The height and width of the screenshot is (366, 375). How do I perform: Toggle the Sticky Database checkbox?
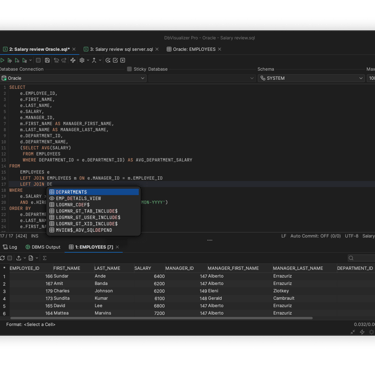point(129,69)
